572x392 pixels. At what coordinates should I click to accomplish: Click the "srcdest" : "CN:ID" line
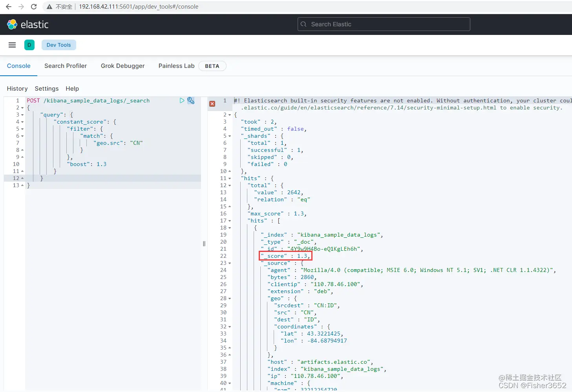point(307,305)
